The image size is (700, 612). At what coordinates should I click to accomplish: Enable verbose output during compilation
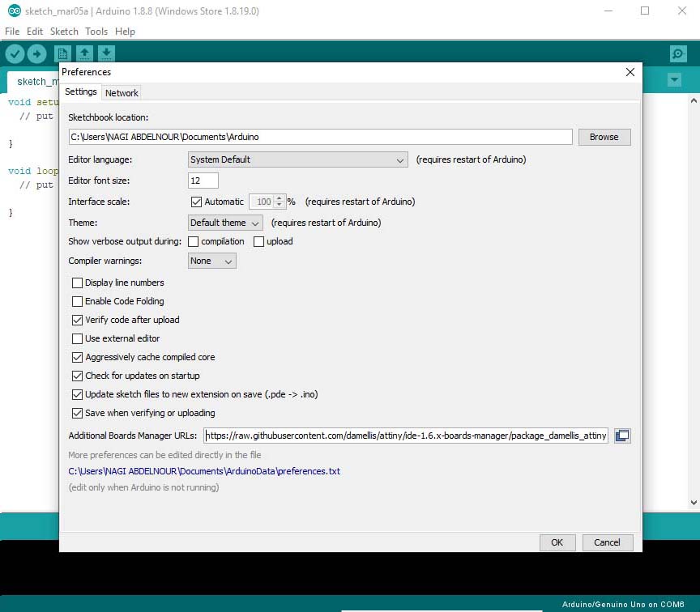point(194,241)
